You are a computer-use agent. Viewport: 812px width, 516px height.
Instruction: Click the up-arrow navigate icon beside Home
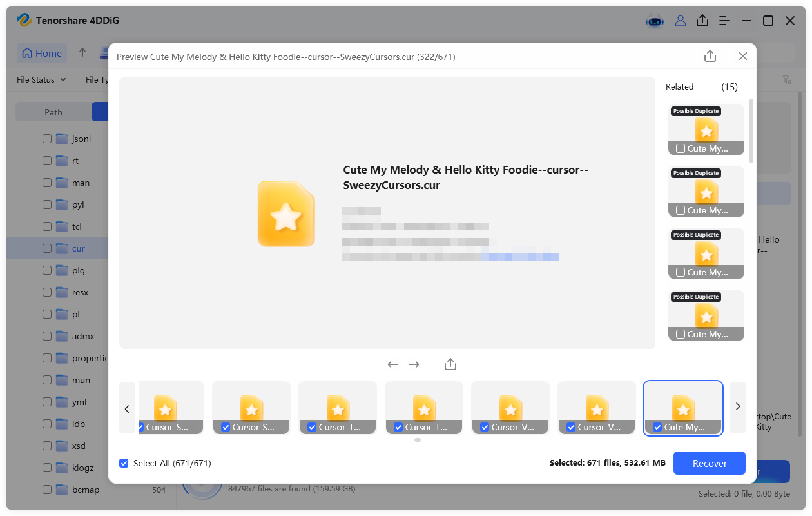(x=82, y=52)
